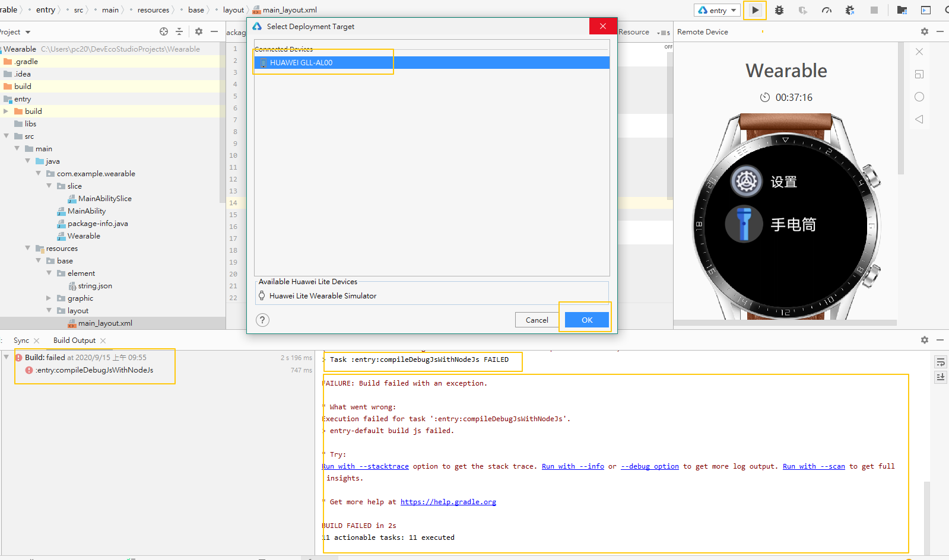The height and width of the screenshot is (560, 949).
Task: Start debugging with the bug icon
Action: pos(779,10)
